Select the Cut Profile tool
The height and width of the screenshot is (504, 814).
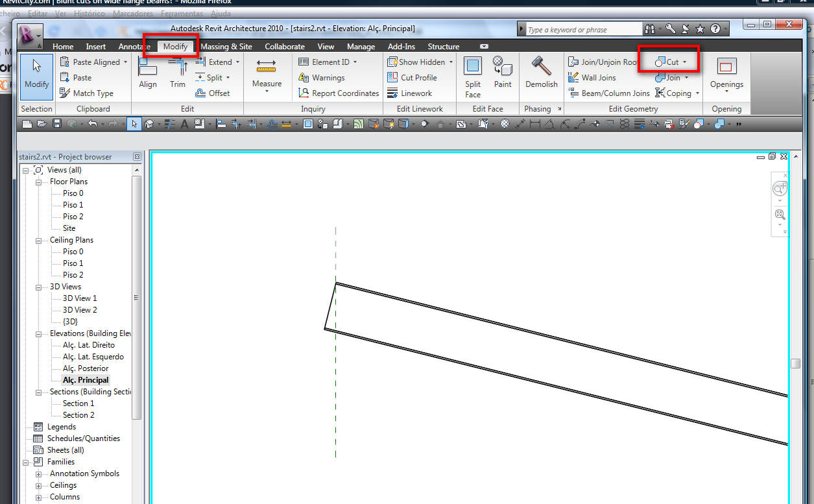(412, 78)
